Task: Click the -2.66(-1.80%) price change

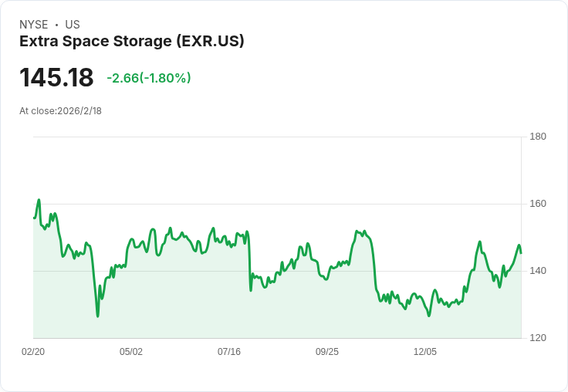Action: 149,78
